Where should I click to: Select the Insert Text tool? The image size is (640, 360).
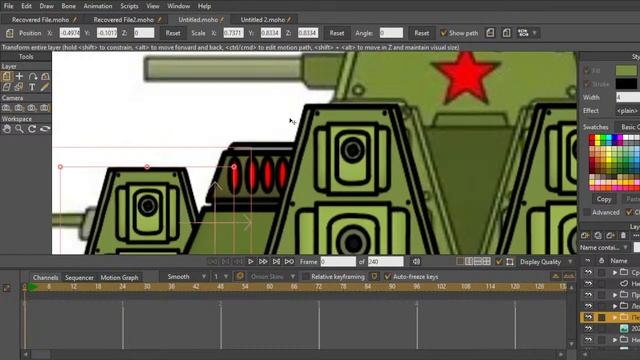32,87
